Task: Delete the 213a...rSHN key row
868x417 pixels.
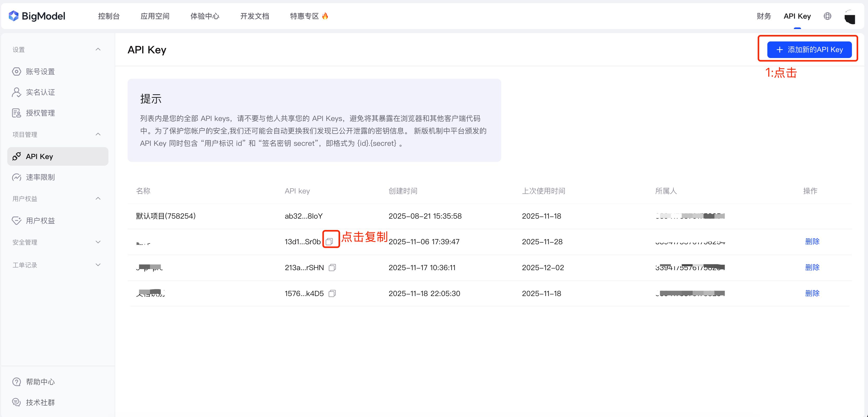Action: pyautogui.click(x=812, y=267)
